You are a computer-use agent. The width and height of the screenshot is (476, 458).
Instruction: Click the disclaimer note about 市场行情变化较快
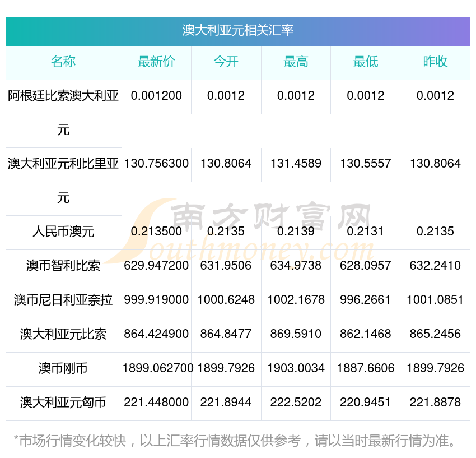(x=235, y=441)
